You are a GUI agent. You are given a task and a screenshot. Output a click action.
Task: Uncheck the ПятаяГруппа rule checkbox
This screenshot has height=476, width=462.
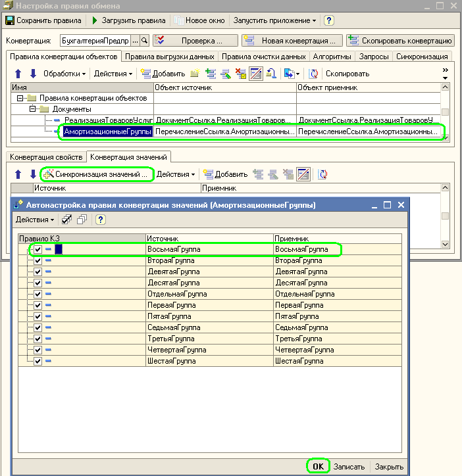pos(38,316)
